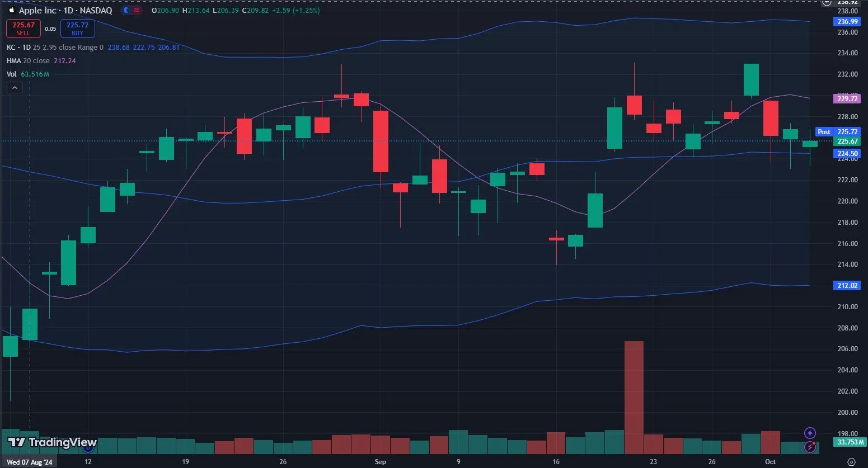Click the volume value 63.516M
Screen dimensions: 868x468
(x=35, y=74)
